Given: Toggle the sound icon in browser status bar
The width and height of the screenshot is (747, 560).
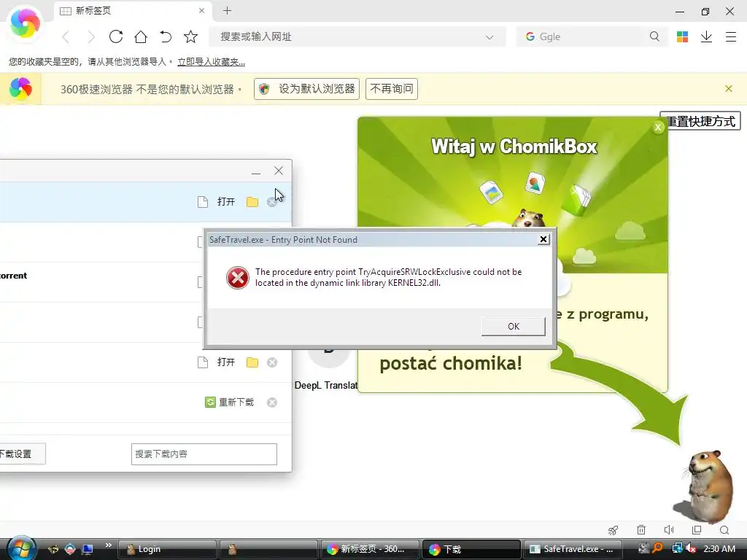Looking at the screenshot, I should (x=669, y=530).
